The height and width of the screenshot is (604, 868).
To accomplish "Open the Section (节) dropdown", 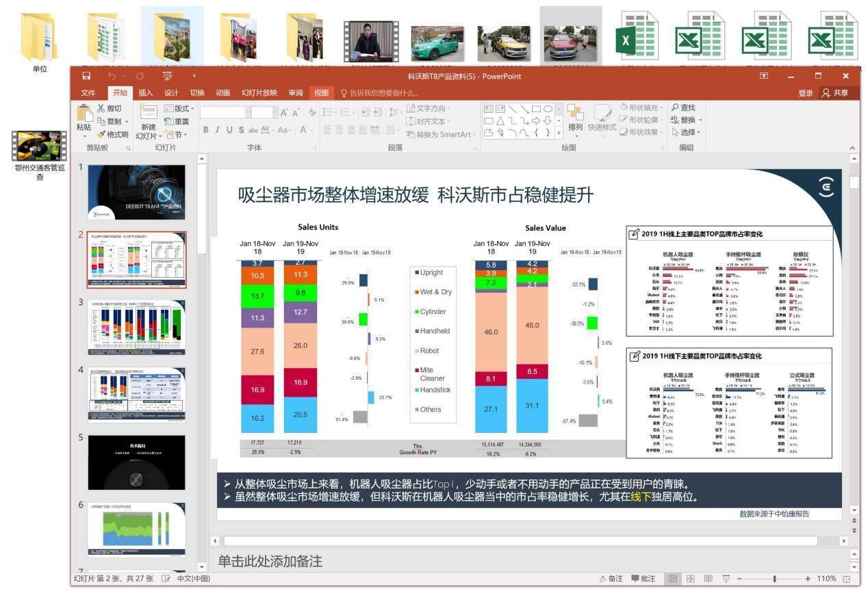I will click(176, 134).
